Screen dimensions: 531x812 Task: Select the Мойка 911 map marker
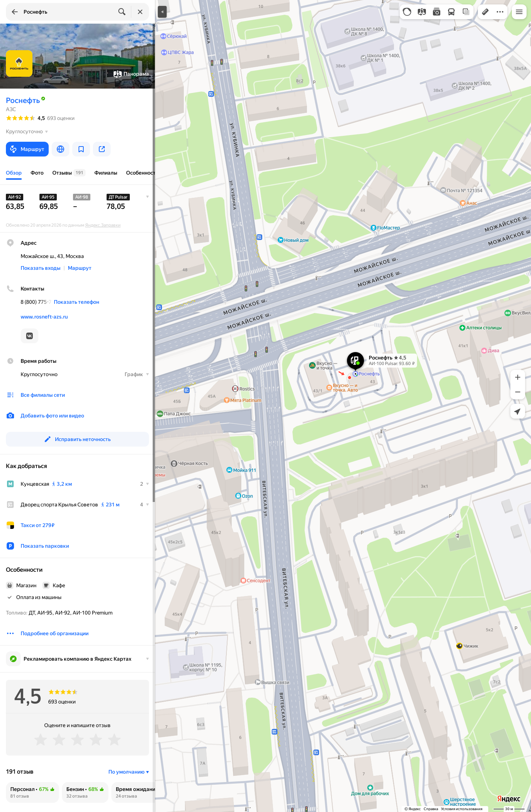pos(229,470)
